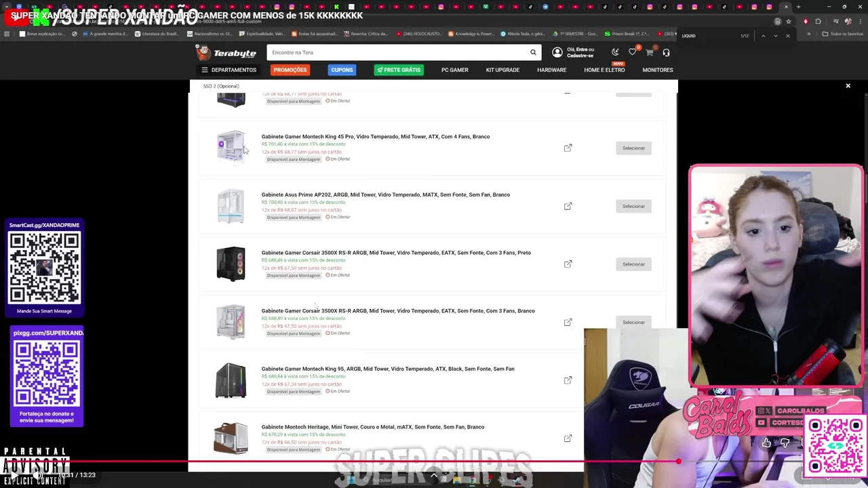Select the Asus Prime AP202 case
Image resolution: width=868 pixels, height=488 pixels.
(633, 206)
